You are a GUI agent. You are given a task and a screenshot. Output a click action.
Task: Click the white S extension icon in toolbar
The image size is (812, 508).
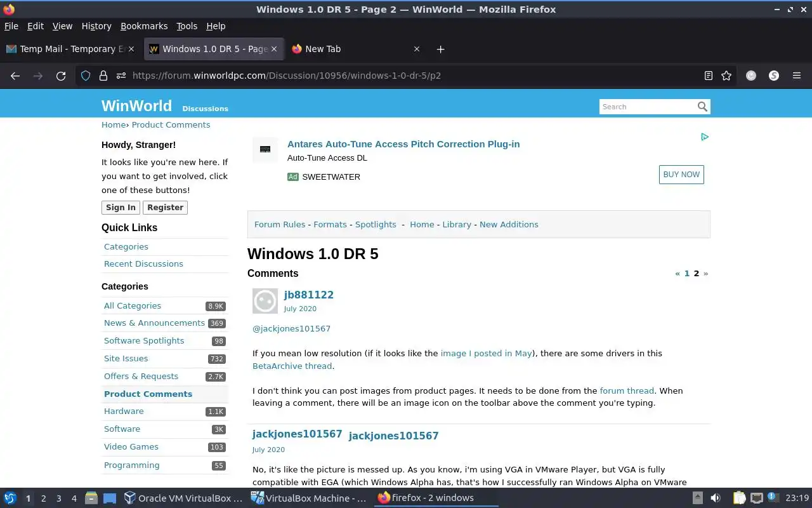click(774, 76)
